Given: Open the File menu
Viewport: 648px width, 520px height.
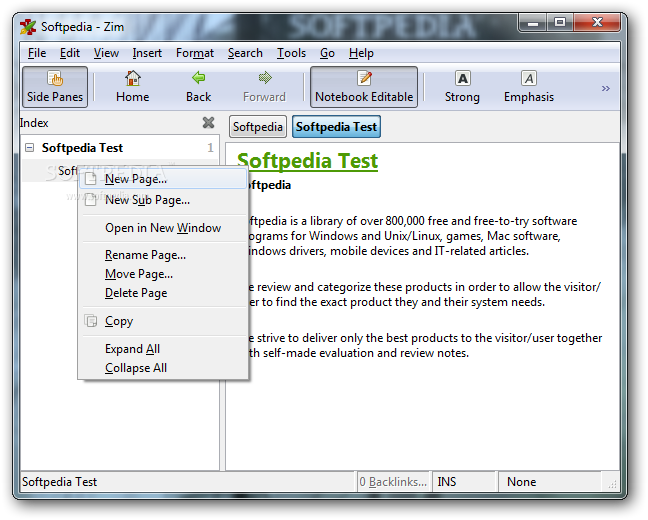Looking at the screenshot, I should coord(37,53).
